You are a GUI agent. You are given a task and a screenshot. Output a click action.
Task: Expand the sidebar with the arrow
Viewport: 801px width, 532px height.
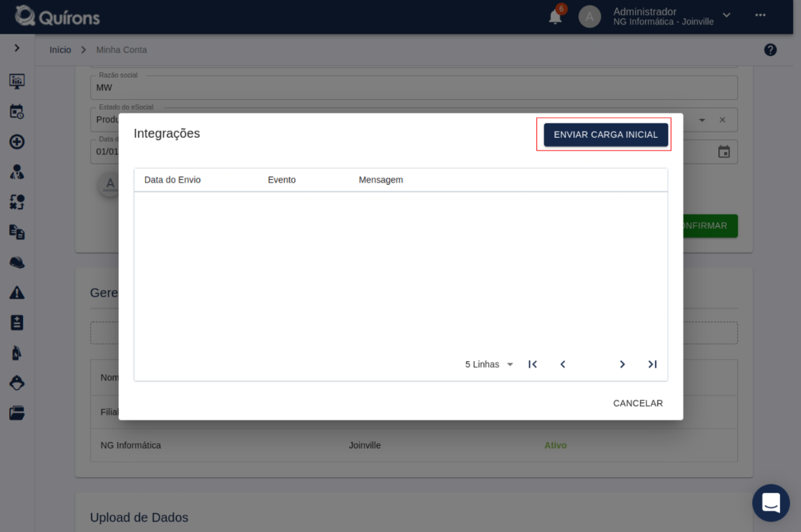click(17, 48)
